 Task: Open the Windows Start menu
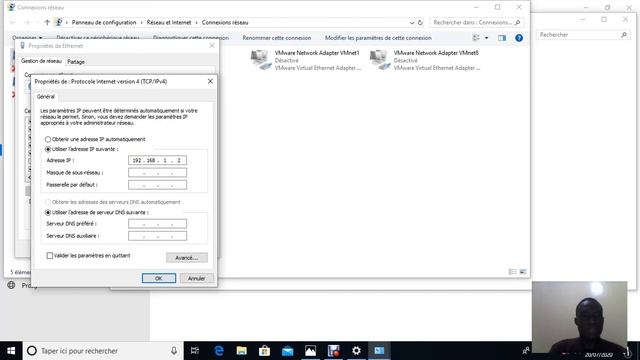click(x=11, y=351)
